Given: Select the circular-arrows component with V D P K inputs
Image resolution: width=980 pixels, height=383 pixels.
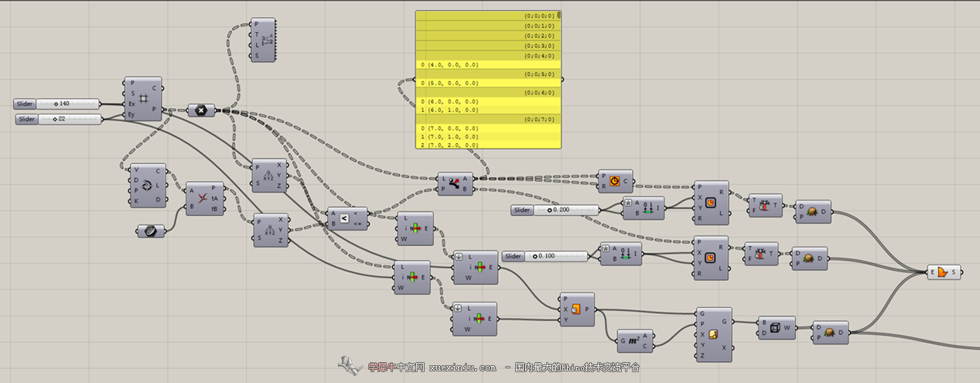Looking at the screenshot, I should coord(148,186).
